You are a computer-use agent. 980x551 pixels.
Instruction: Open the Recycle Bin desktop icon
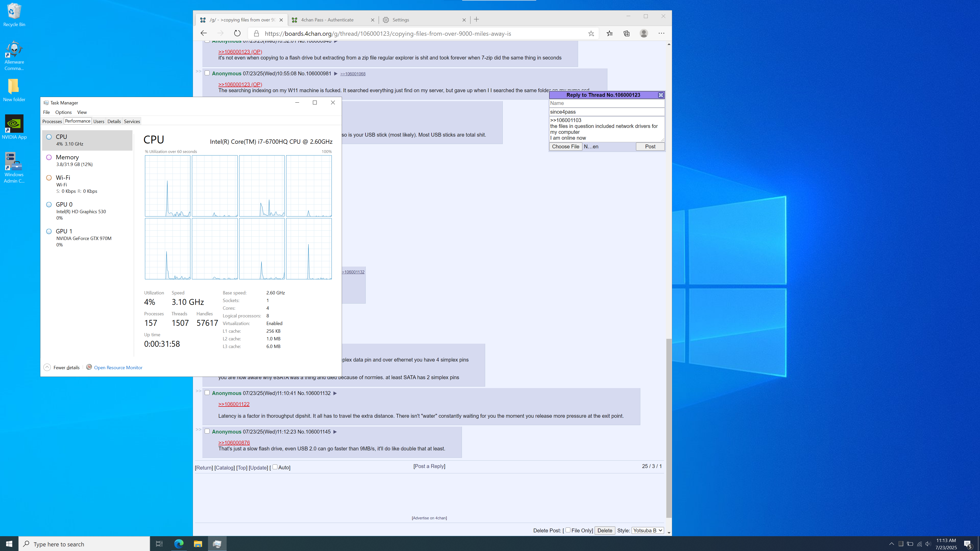tap(14, 15)
